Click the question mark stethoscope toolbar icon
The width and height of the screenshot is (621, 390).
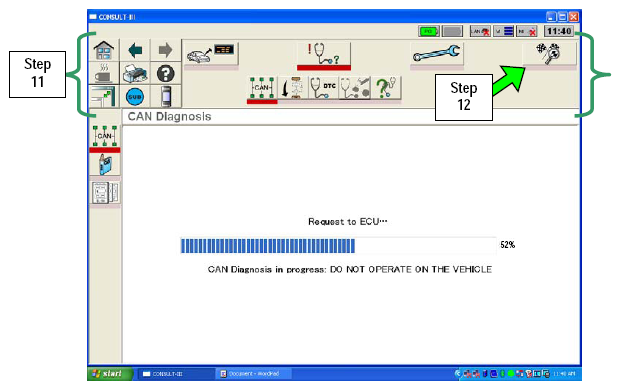pos(386,88)
